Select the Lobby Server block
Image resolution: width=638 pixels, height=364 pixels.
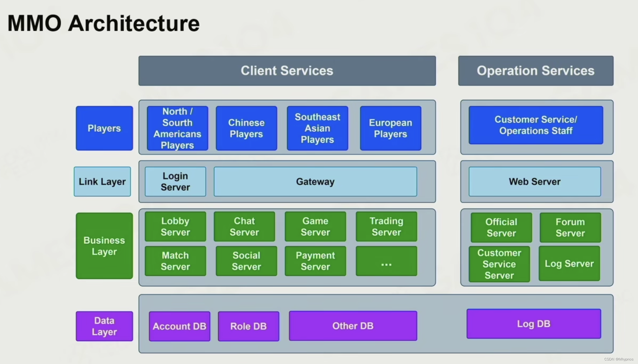(x=175, y=226)
